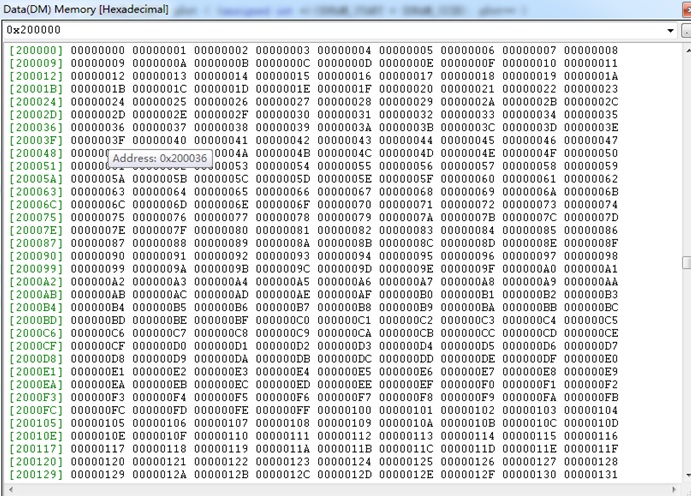The width and height of the screenshot is (691, 496).
Task: Click memory value 0000001A
Action: pos(591,76)
